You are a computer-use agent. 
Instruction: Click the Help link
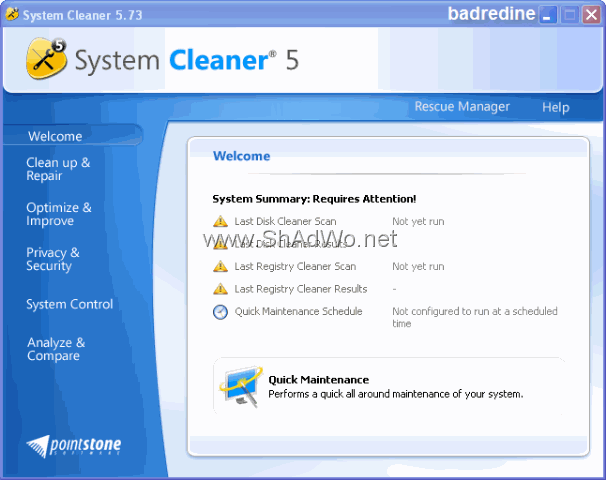coord(555,107)
